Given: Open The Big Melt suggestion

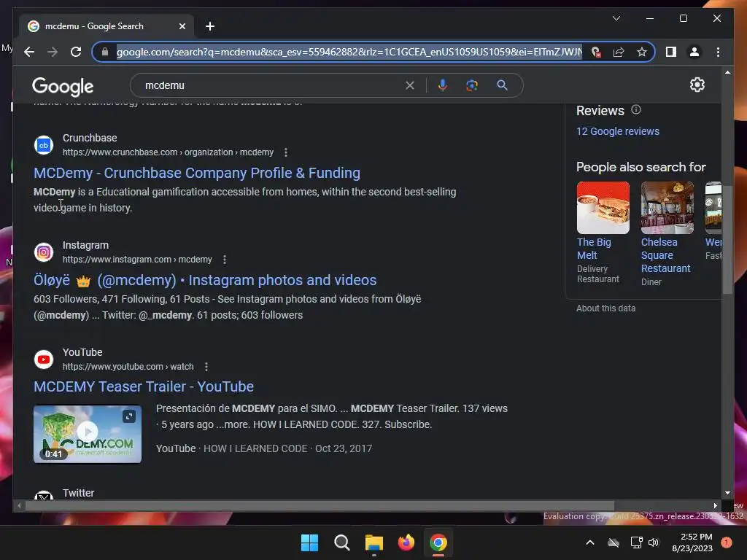Looking at the screenshot, I should [x=594, y=249].
